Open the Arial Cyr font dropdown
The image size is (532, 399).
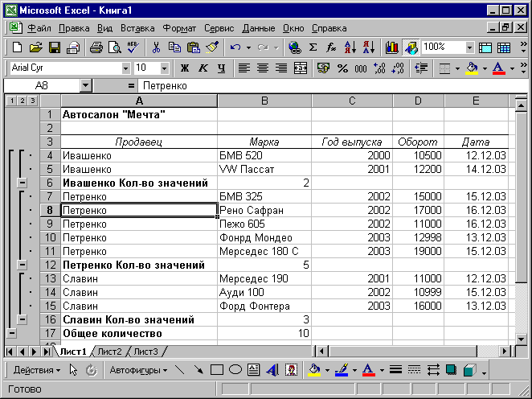pos(125,68)
